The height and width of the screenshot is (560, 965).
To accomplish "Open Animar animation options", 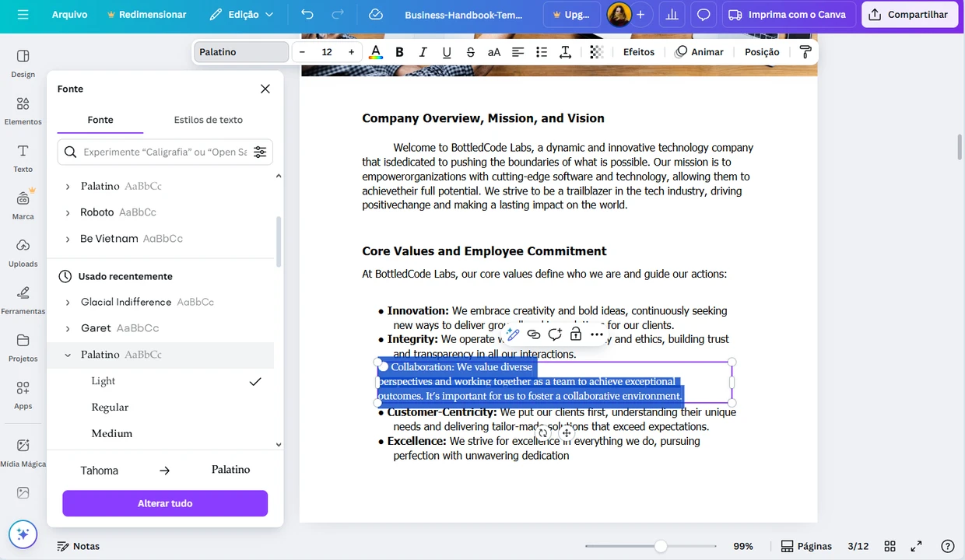I will pos(699,52).
